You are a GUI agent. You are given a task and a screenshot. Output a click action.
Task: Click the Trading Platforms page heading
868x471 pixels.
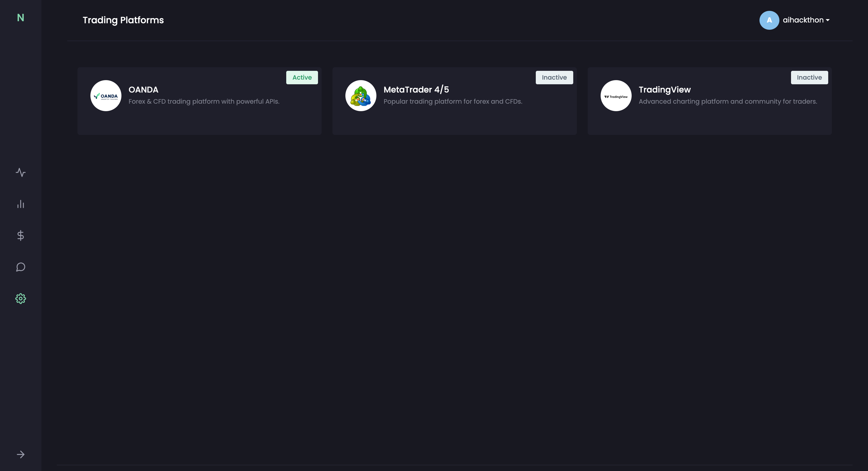pyautogui.click(x=123, y=20)
